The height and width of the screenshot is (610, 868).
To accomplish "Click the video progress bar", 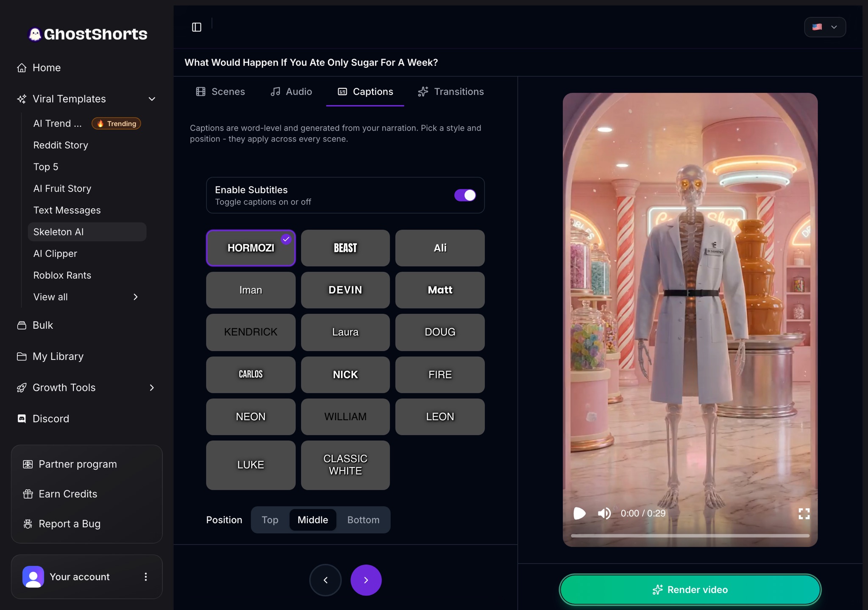I will 690,536.
